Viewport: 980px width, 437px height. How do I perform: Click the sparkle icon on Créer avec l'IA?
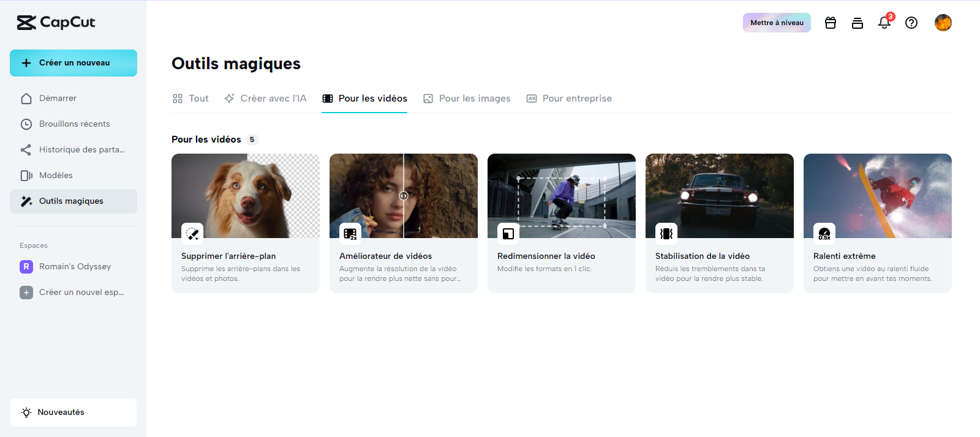[229, 99]
